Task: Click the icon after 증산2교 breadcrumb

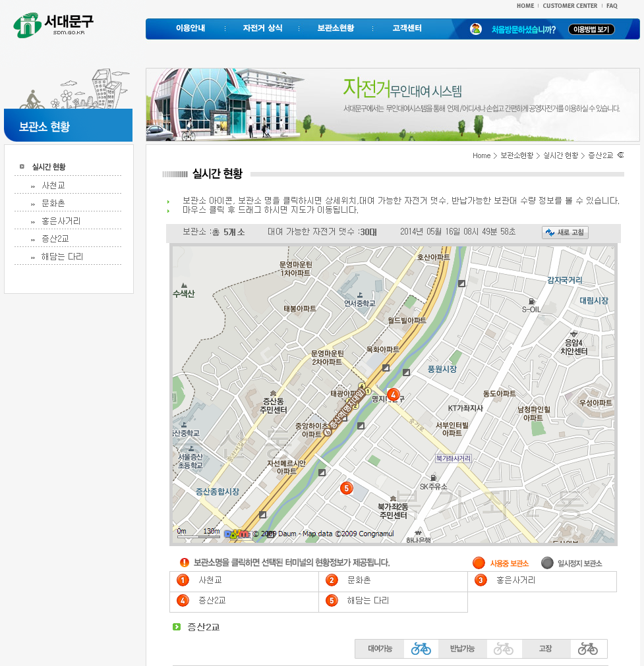Action: pyautogui.click(x=620, y=155)
